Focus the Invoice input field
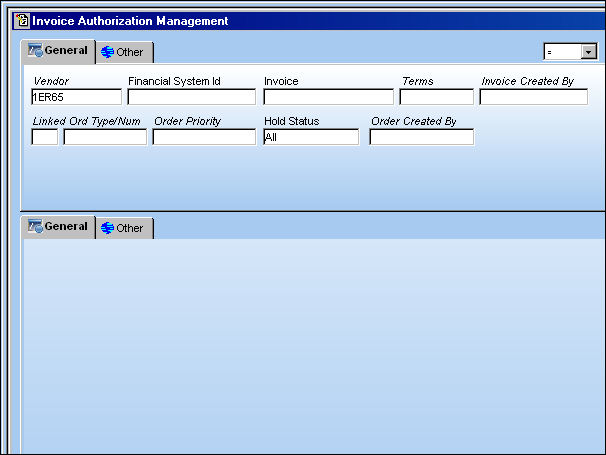606x455 pixels. coord(329,97)
